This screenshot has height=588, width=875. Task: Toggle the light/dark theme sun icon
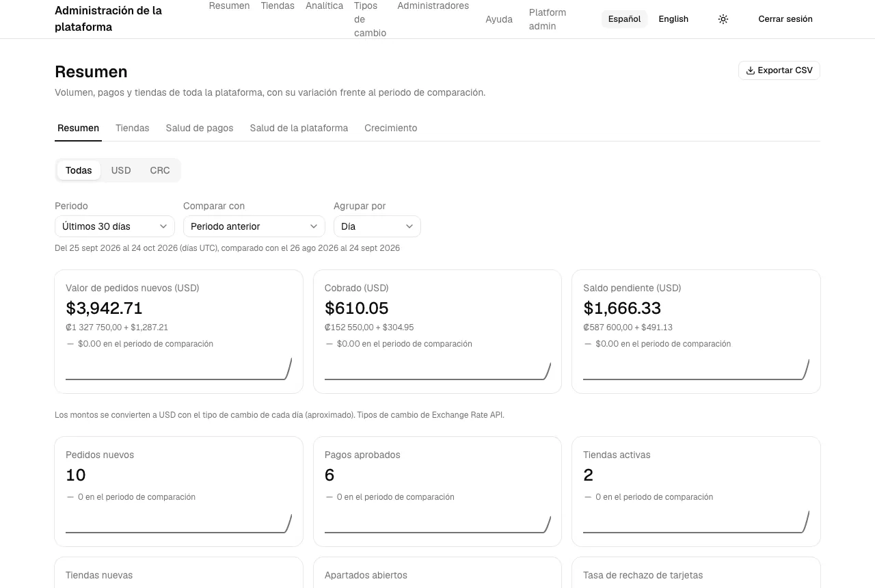pyautogui.click(x=723, y=19)
